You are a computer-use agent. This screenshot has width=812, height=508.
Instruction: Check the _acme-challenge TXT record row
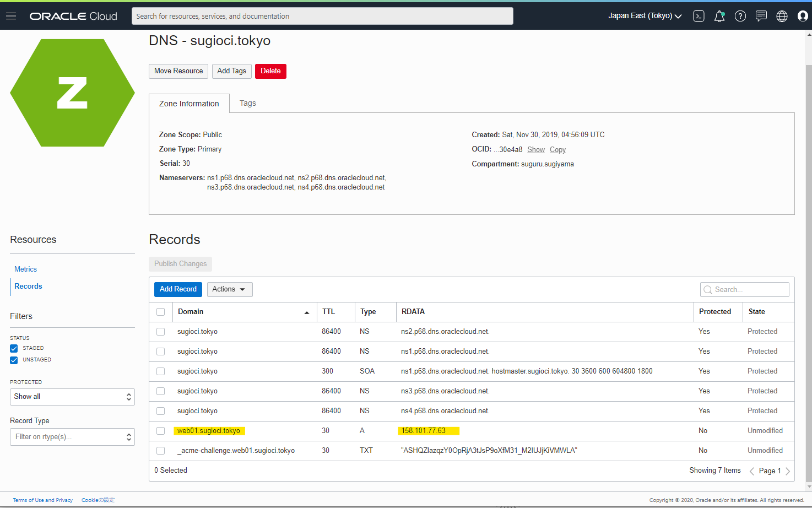pos(161,451)
